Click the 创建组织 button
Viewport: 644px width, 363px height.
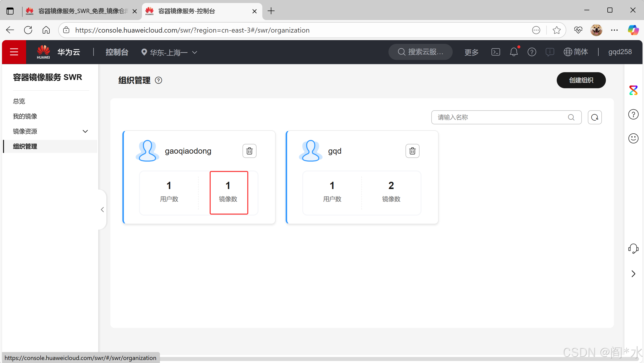(x=581, y=80)
